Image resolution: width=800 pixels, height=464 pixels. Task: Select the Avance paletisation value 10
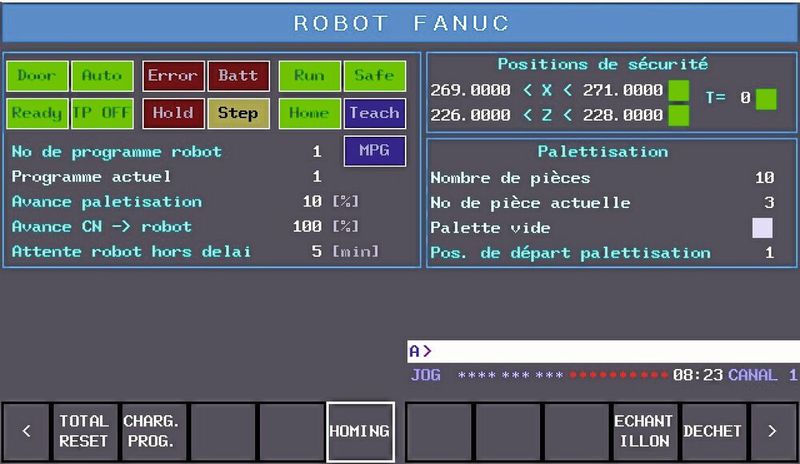pyautogui.click(x=312, y=202)
